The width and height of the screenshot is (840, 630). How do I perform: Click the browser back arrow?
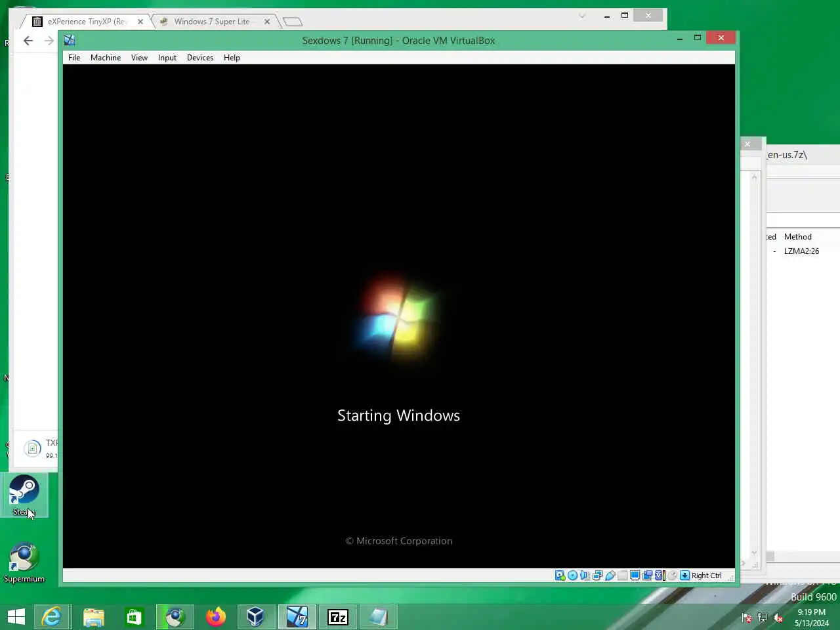pyautogui.click(x=28, y=41)
